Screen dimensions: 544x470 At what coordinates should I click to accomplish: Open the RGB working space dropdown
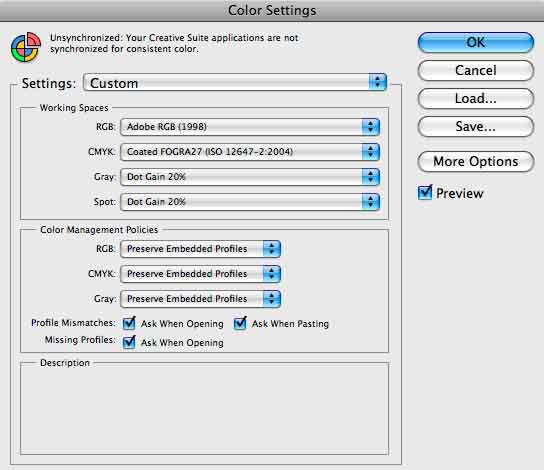[x=250, y=127]
